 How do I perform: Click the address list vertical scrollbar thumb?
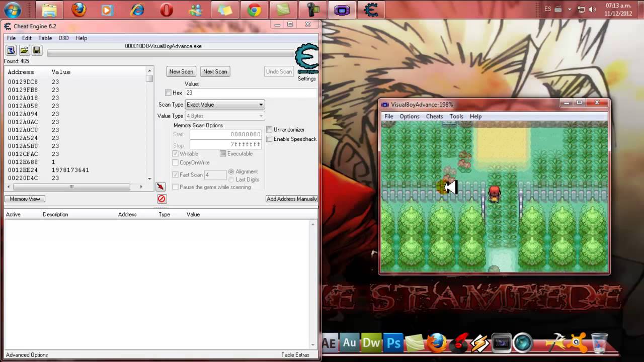coord(149,79)
